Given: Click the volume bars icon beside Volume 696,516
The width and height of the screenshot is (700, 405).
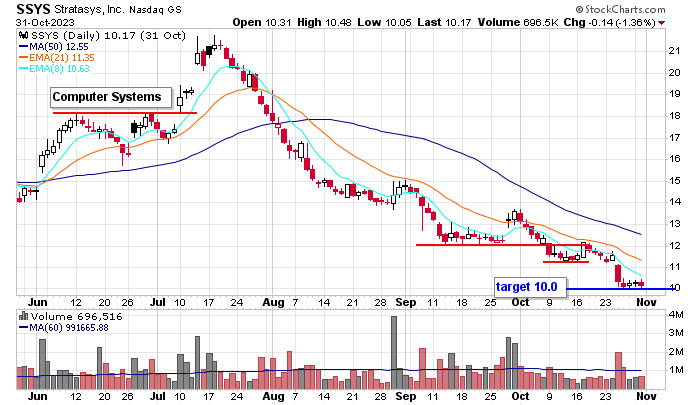Looking at the screenshot, I should [24, 317].
